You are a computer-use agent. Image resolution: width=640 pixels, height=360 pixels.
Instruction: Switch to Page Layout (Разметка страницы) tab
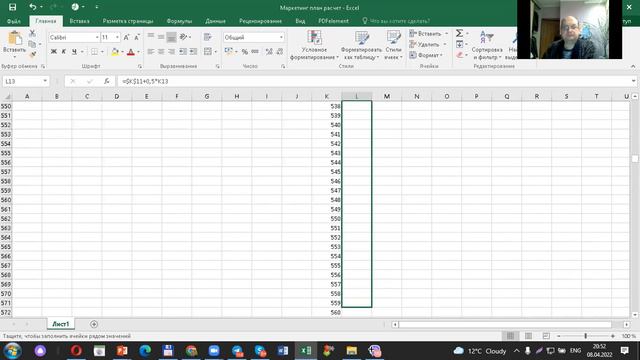128,21
